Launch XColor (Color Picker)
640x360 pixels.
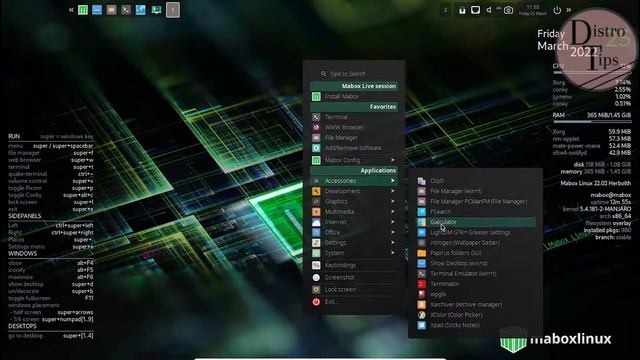pos(476,315)
